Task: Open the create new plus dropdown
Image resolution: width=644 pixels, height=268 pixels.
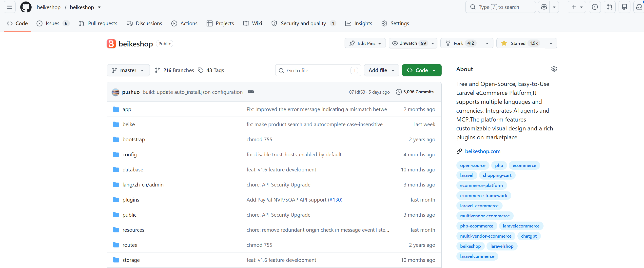Action: (577, 7)
